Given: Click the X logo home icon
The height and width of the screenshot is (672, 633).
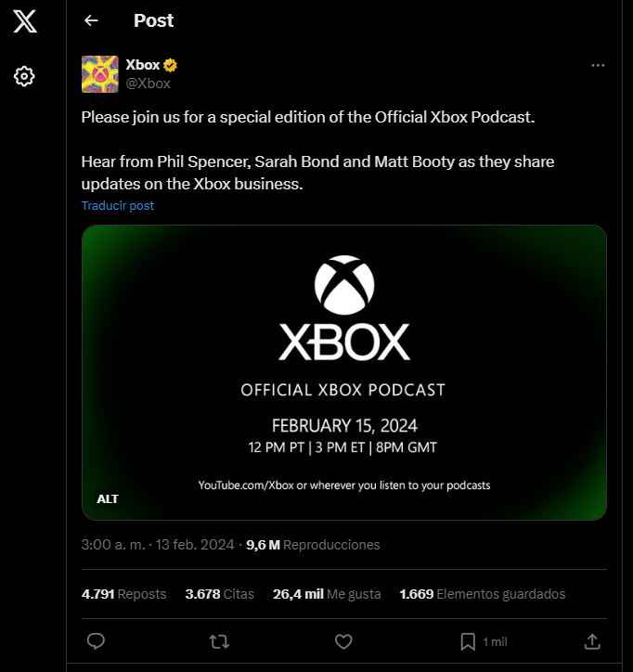Looking at the screenshot, I should click(25, 21).
